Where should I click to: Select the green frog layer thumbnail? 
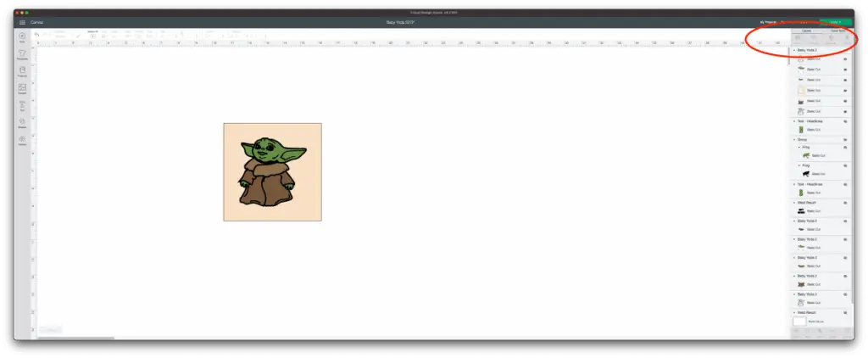point(806,156)
